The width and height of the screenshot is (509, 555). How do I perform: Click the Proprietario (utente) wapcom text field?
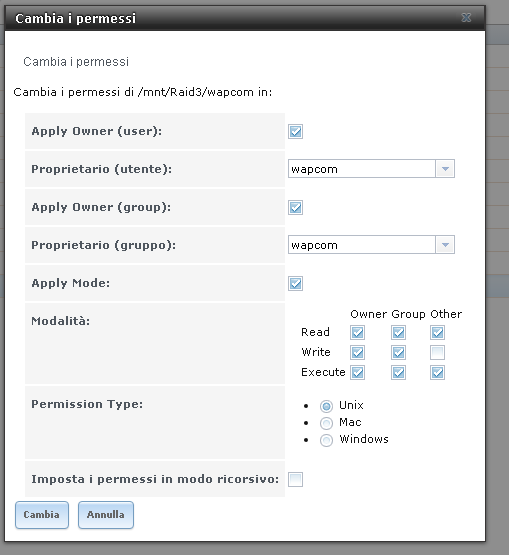pyautogui.click(x=362, y=169)
